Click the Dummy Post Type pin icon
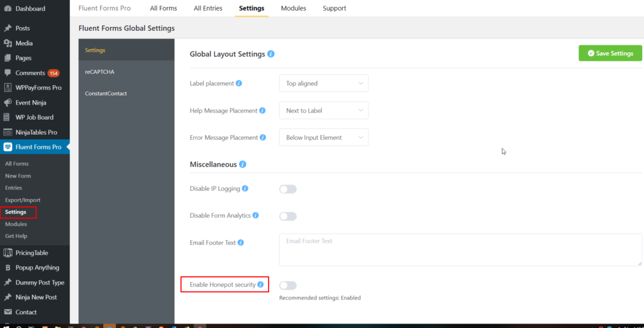Viewport: 644px width, 328px height. [x=8, y=283]
